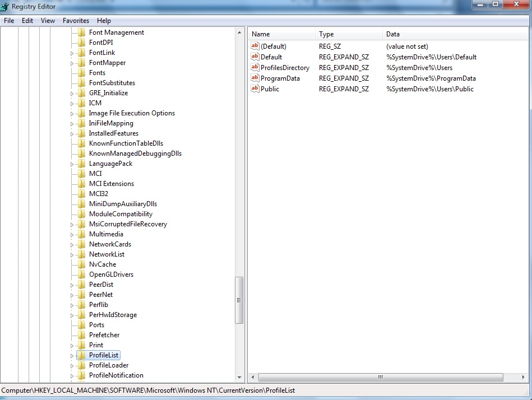532x400 pixels.
Task: Click the %SystemDrive%\Users\Public data cell
Action: 430,89
